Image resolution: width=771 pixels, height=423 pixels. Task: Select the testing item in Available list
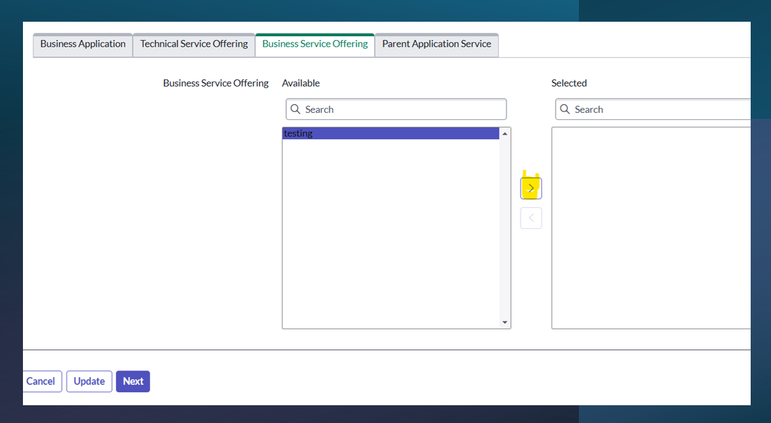point(391,133)
